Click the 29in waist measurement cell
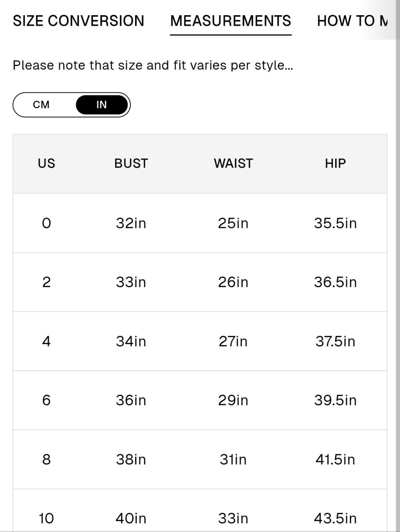The image size is (400, 532). coord(233,400)
